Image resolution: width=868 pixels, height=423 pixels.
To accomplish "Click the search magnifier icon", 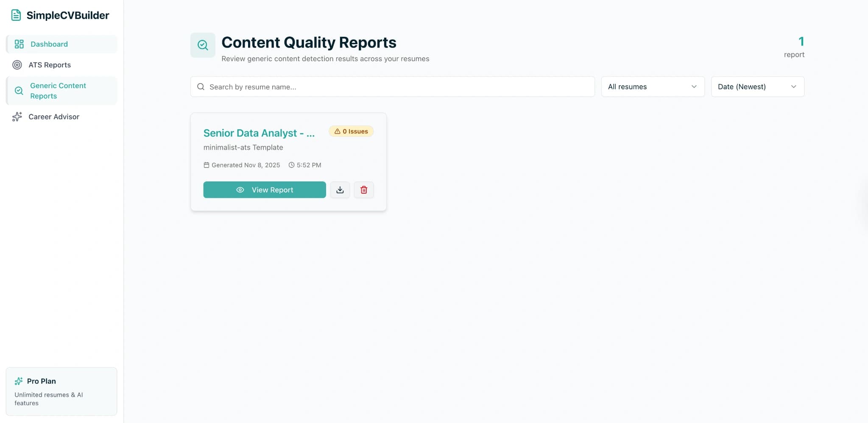I will (x=201, y=87).
